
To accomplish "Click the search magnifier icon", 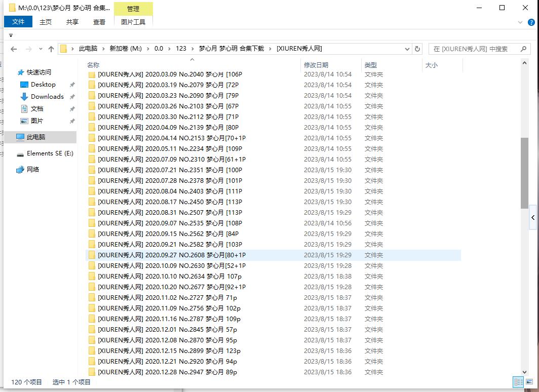I will pos(523,49).
